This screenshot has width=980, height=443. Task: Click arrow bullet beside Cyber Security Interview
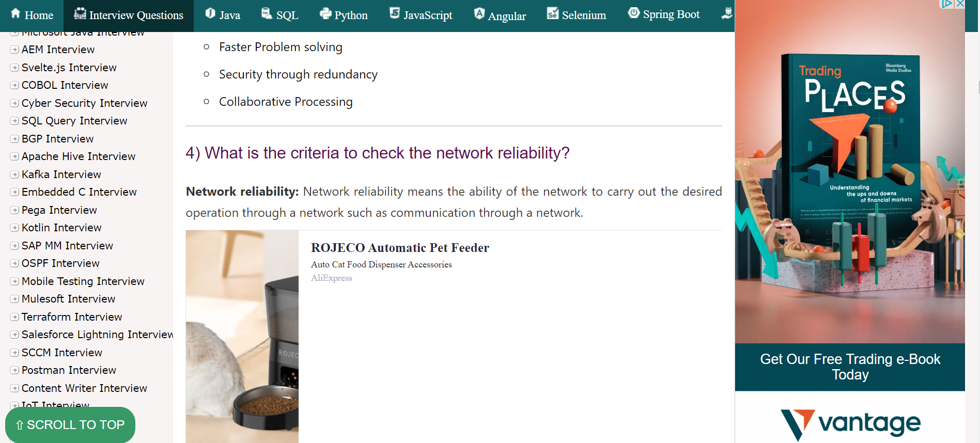[x=14, y=103]
